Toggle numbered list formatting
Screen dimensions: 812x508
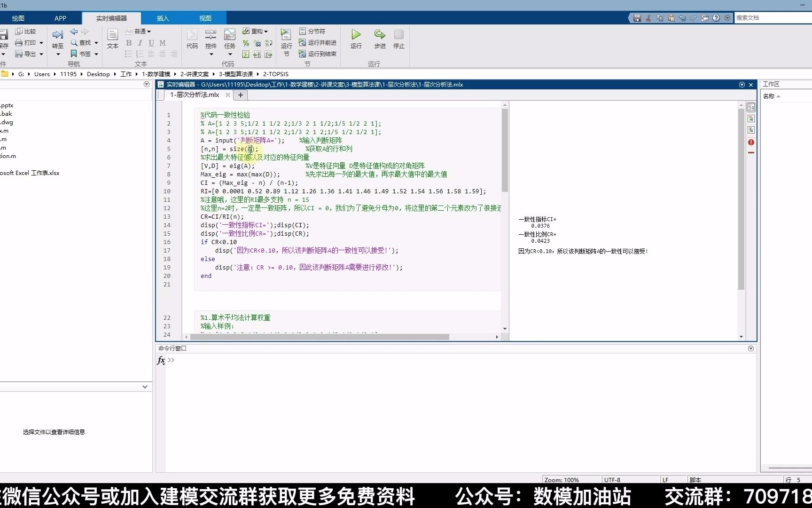click(x=140, y=54)
